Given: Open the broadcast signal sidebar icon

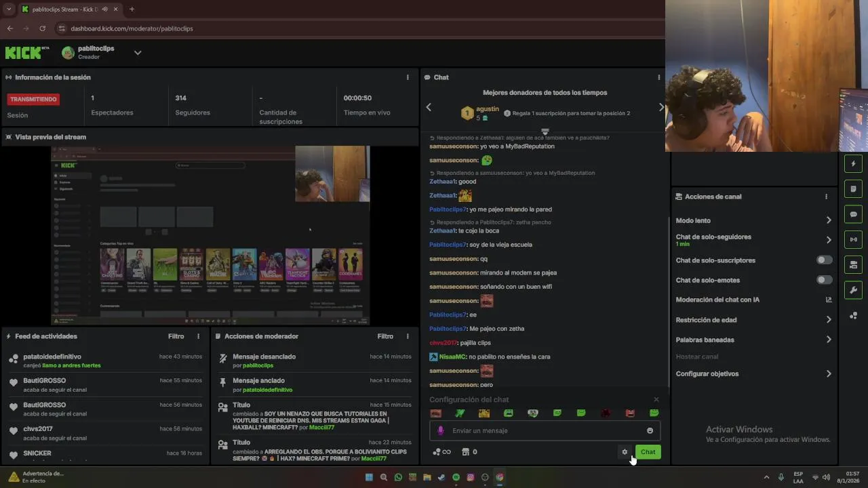Looking at the screenshot, I should coord(853,239).
